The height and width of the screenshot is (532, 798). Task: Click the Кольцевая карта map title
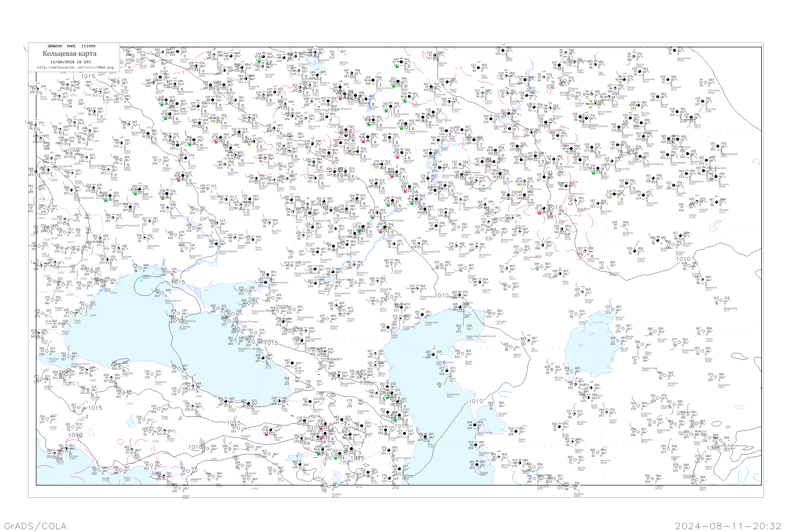(x=69, y=54)
